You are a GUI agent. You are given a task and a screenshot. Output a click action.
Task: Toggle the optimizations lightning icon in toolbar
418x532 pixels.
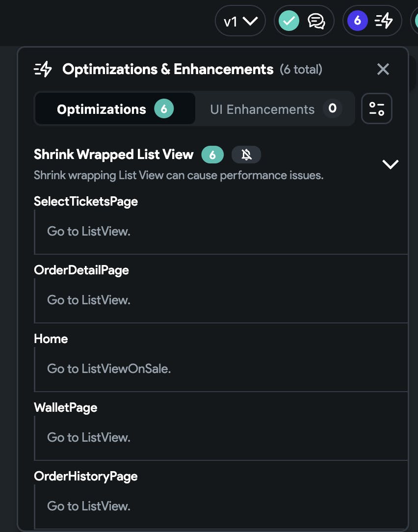(384, 21)
